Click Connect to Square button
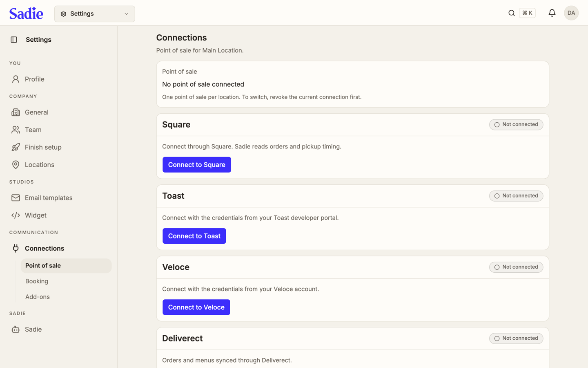Viewport: 588px width, 368px height. point(197,165)
